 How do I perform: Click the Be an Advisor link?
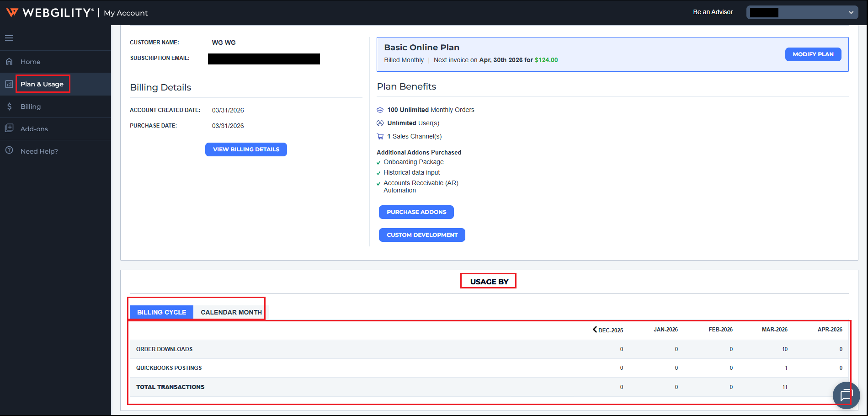click(x=712, y=12)
